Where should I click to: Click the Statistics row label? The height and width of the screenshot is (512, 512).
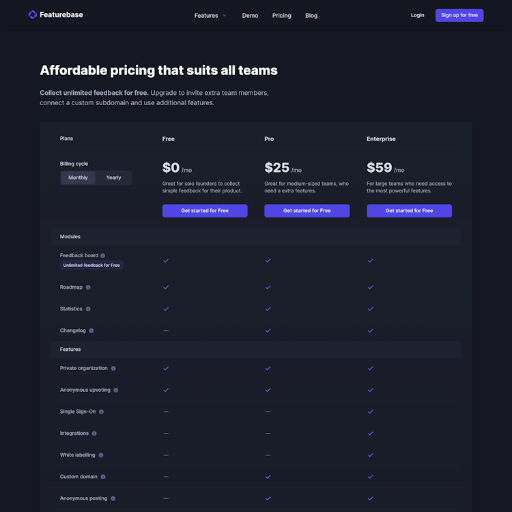[71, 309]
